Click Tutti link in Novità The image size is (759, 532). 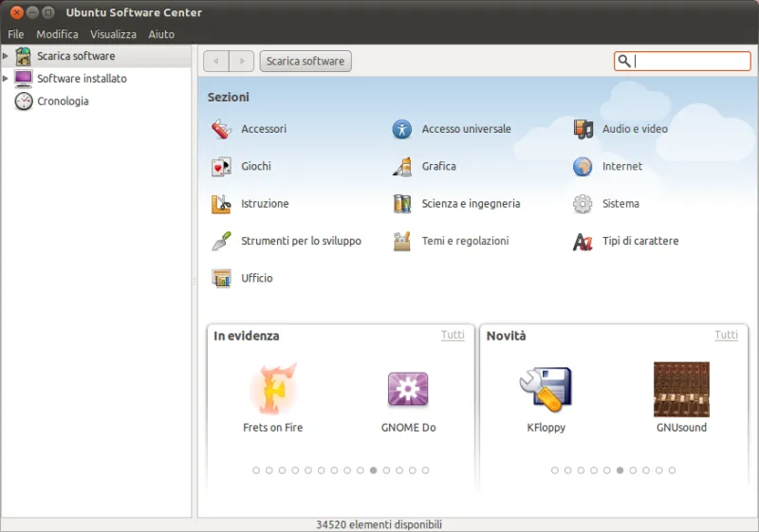(726, 335)
